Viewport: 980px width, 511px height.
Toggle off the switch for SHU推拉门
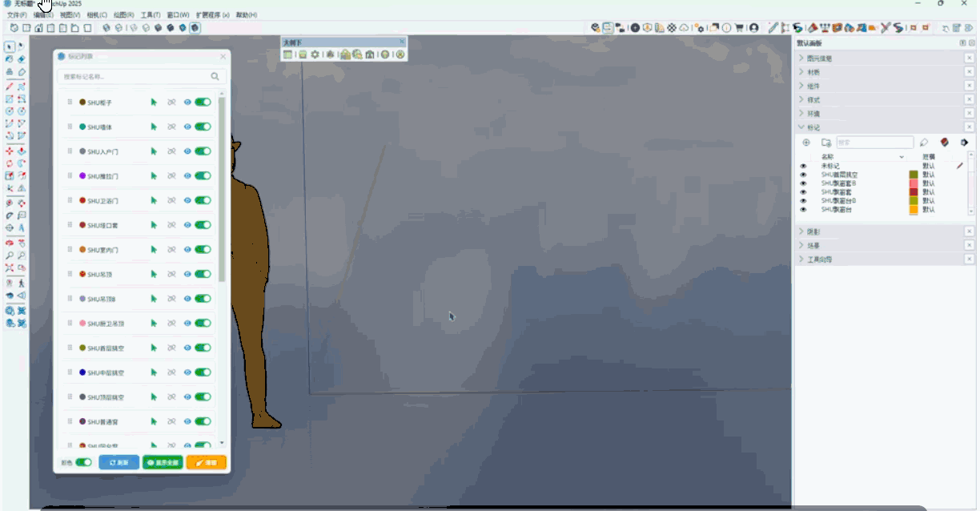(203, 175)
